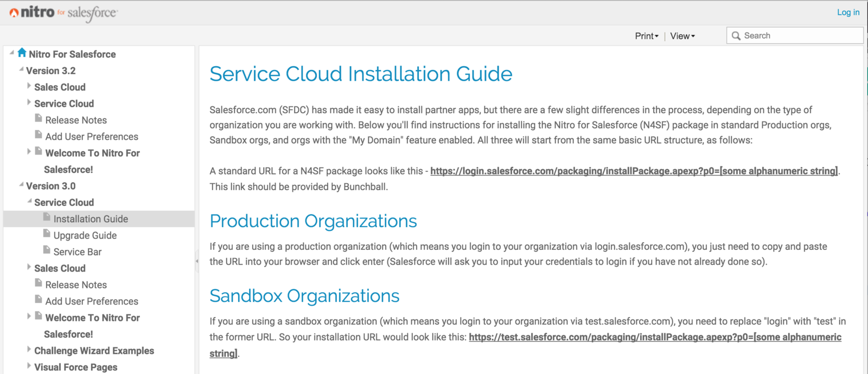Open Welcome To Nitro For Salesforce under Version 3.2
This screenshot has width=868, height=374.
92,161
